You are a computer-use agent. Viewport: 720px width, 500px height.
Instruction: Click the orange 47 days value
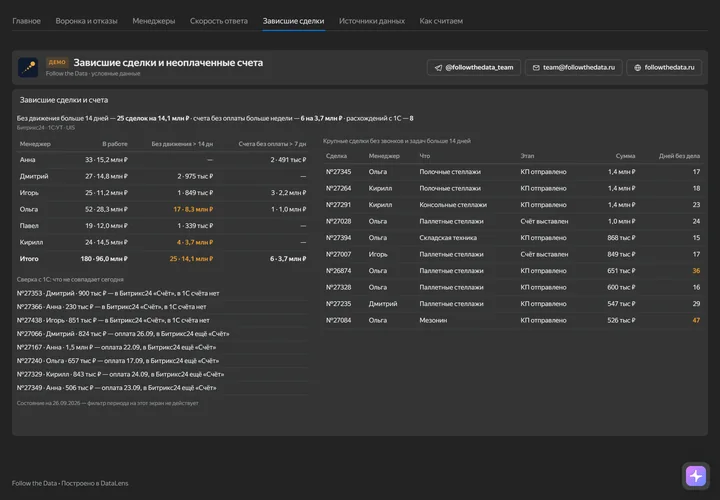point(696,320)
